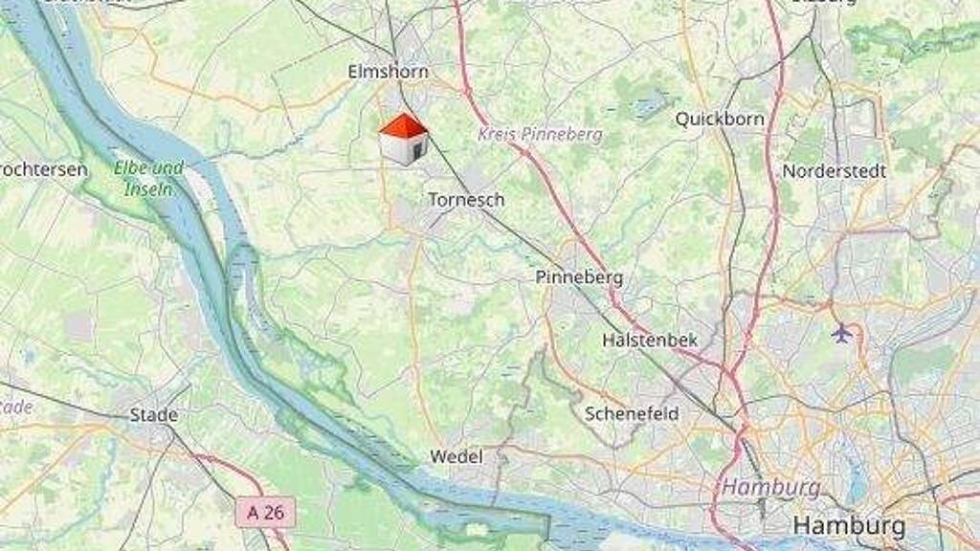Click the Pinneberg city label

click(579, 277)
